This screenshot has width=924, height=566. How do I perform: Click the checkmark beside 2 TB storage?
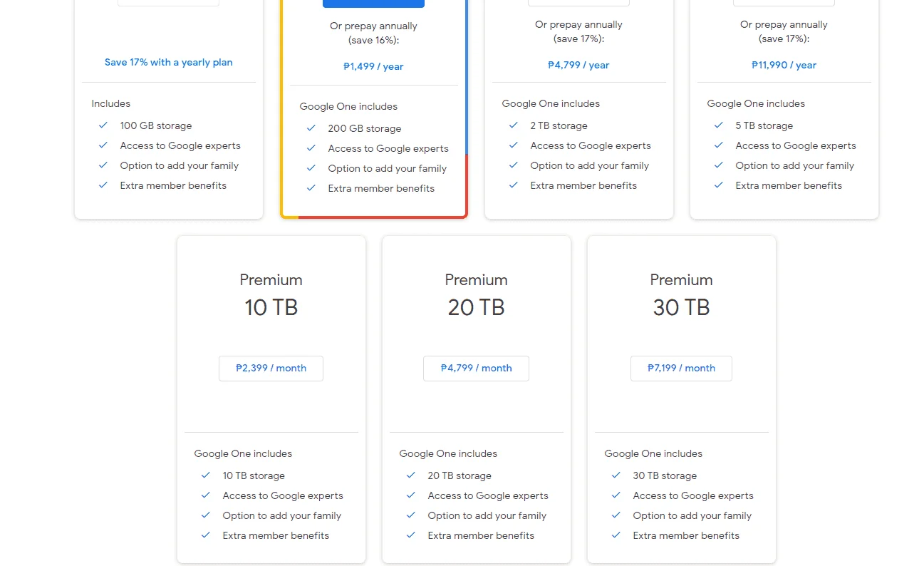(x=514, y=125)
